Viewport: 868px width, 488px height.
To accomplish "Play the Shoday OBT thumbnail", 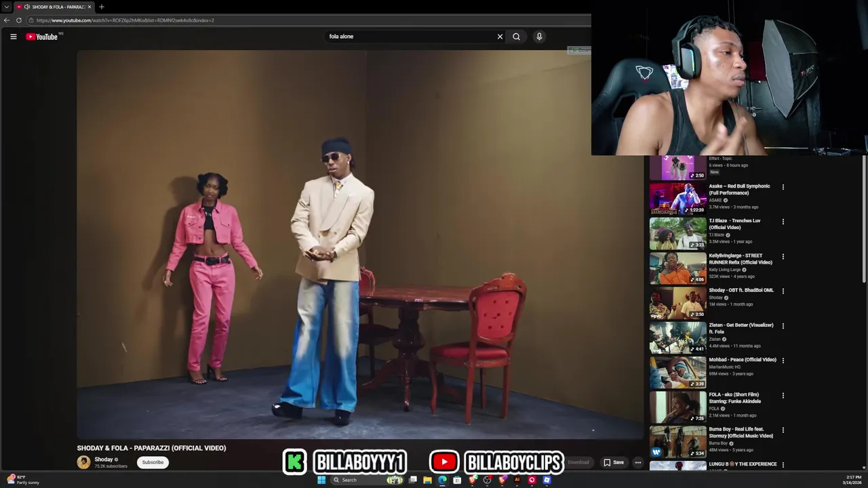I will click(677, 303).
